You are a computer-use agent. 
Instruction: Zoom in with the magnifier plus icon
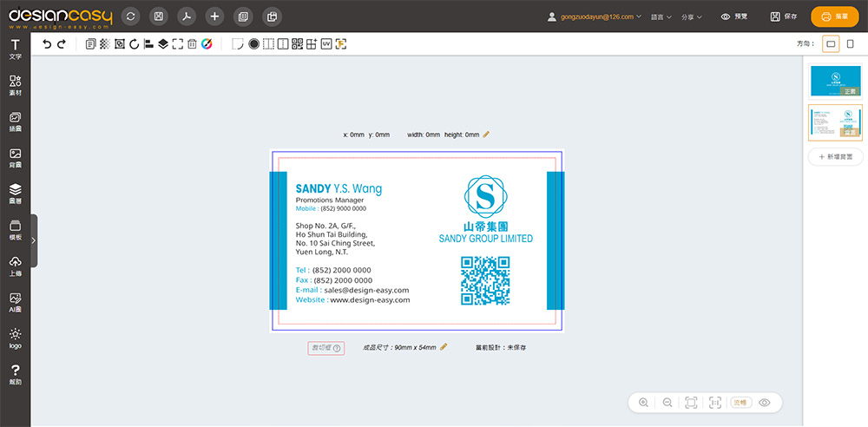[x=643, y=403]
